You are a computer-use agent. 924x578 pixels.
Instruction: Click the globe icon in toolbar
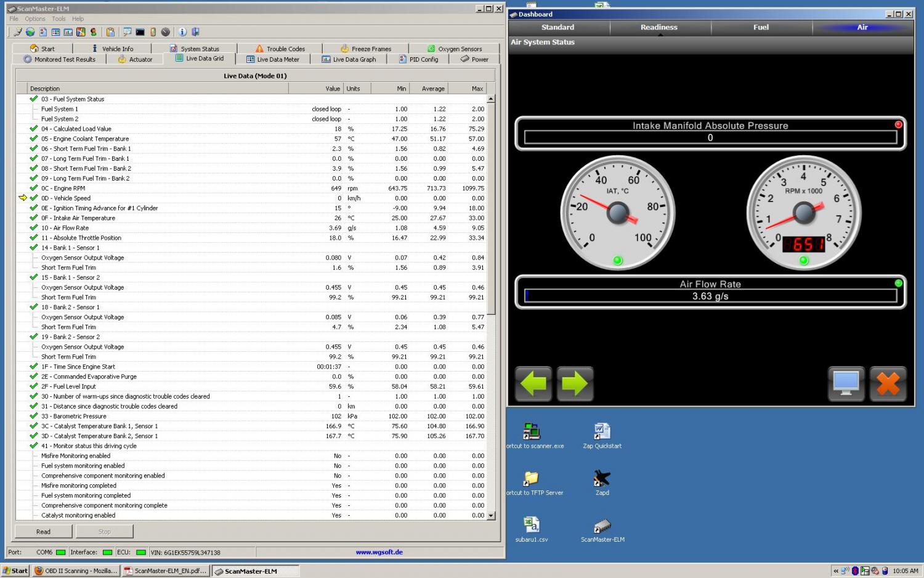[x=30, y=32]
